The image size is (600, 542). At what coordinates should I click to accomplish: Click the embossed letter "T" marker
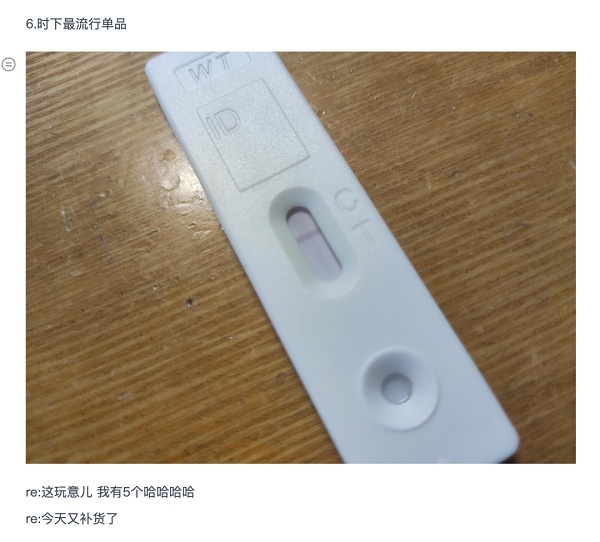pos(364,230)
